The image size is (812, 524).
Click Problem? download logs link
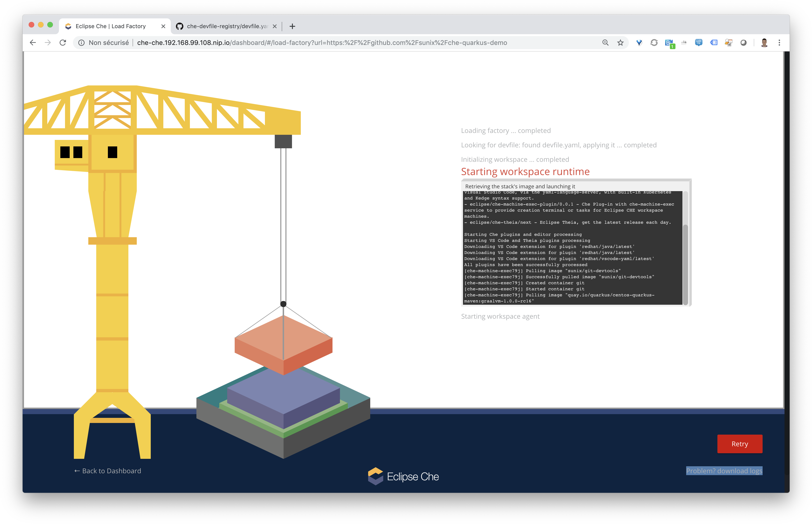pos(724,471)
